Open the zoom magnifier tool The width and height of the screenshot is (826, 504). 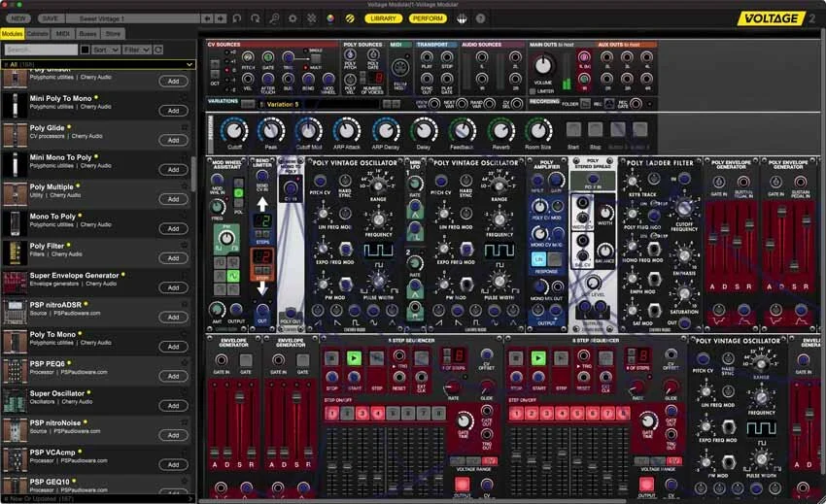point(274,18)
